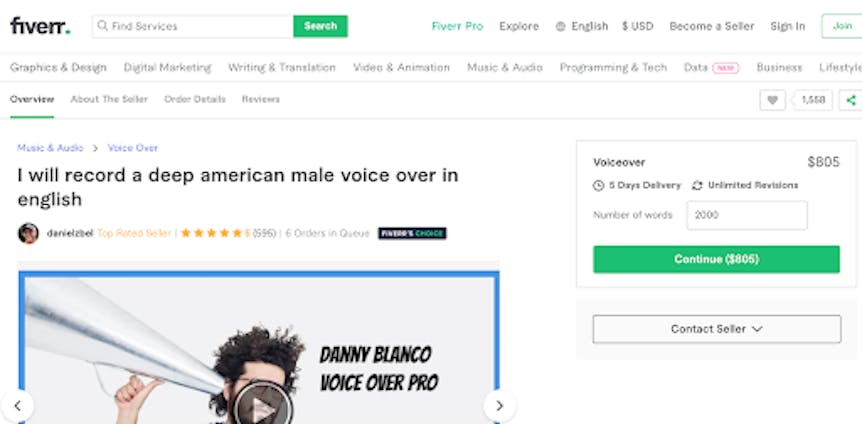Open the $ USD currency selector

(x=638, y=26)
